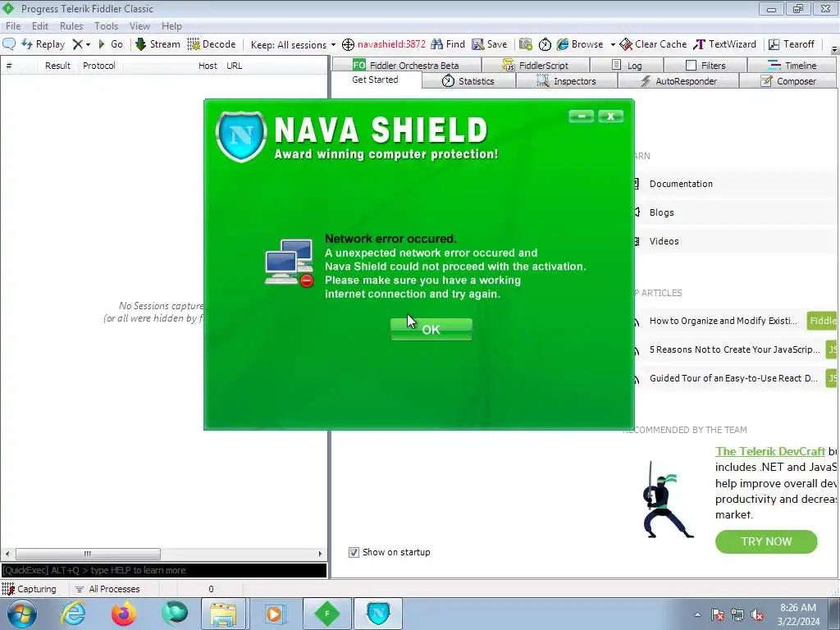Viewport: 840px width, 630px height.
Task: Toggle Stream mode in Fiddler toolbar
Action: (x=157, y=44)
